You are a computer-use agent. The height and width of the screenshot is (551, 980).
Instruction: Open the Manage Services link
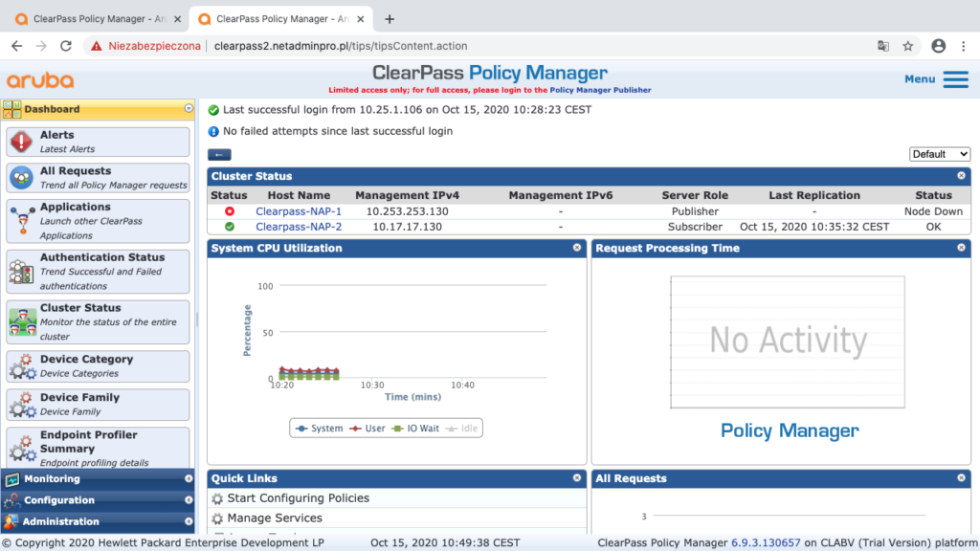click(x=275, y=518)
